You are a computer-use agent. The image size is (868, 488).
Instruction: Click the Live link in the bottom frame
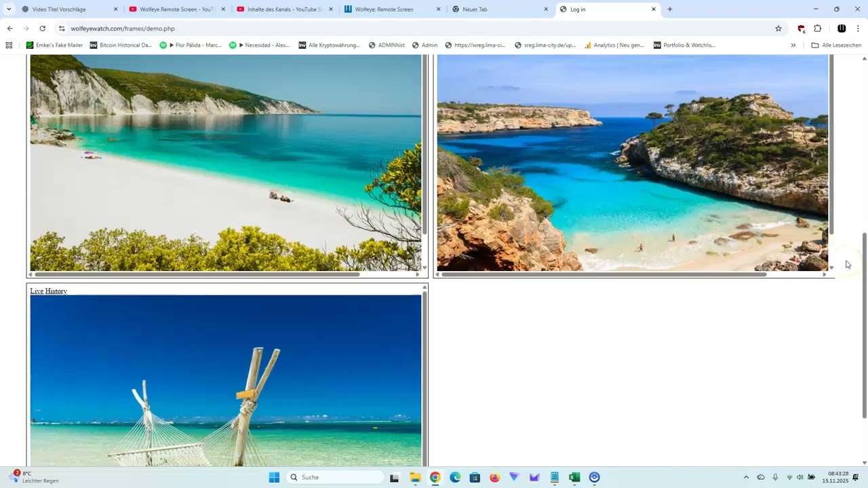37,291
